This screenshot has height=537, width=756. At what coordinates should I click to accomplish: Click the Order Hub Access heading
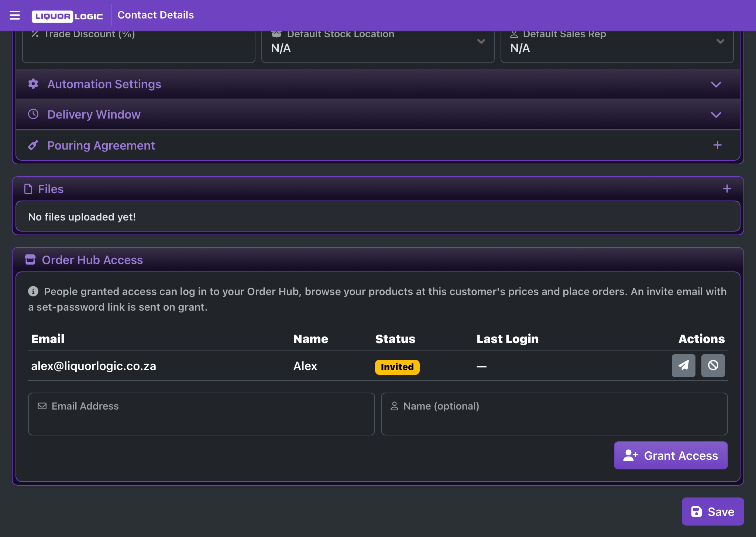point(92,260)
